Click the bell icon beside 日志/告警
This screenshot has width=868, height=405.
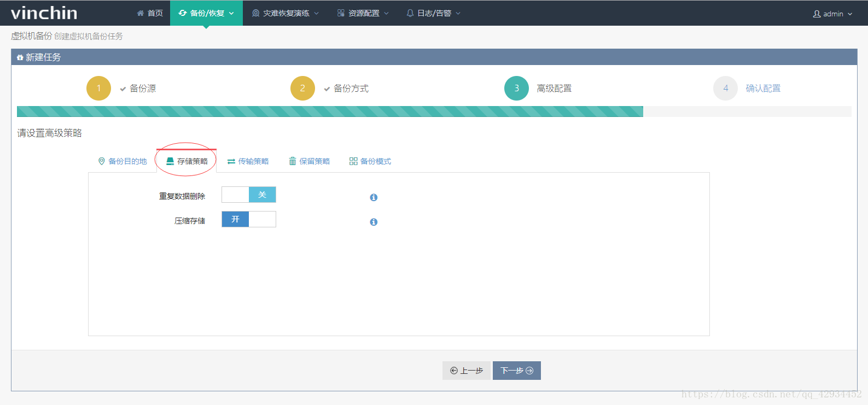click(x=410, y=13)
